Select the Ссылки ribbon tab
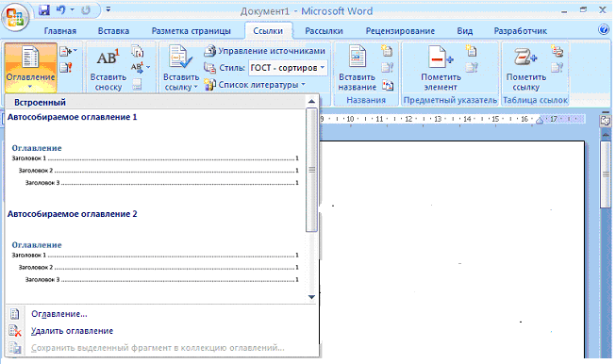The height and width of the screenshot is (364, 616). tap(268, 31)
